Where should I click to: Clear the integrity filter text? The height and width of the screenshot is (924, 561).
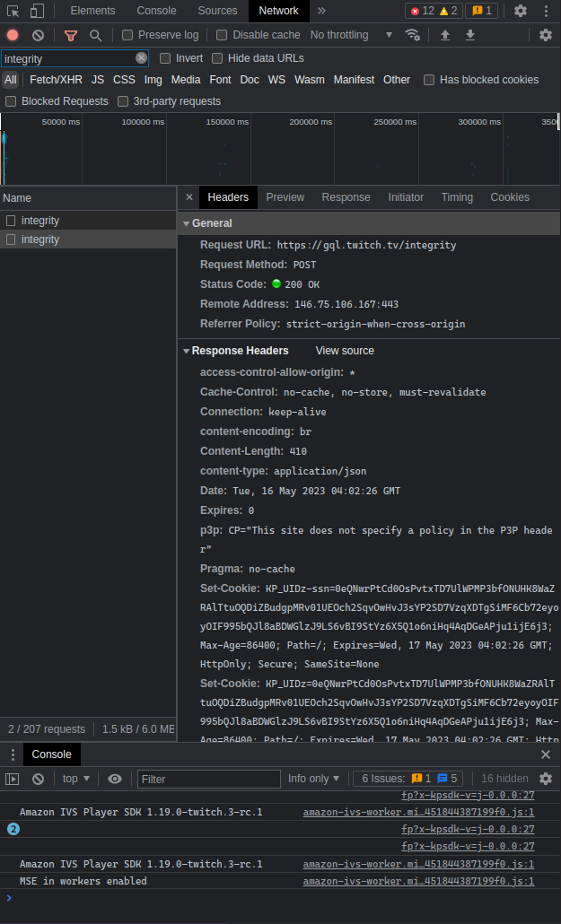tap(141, 57)
